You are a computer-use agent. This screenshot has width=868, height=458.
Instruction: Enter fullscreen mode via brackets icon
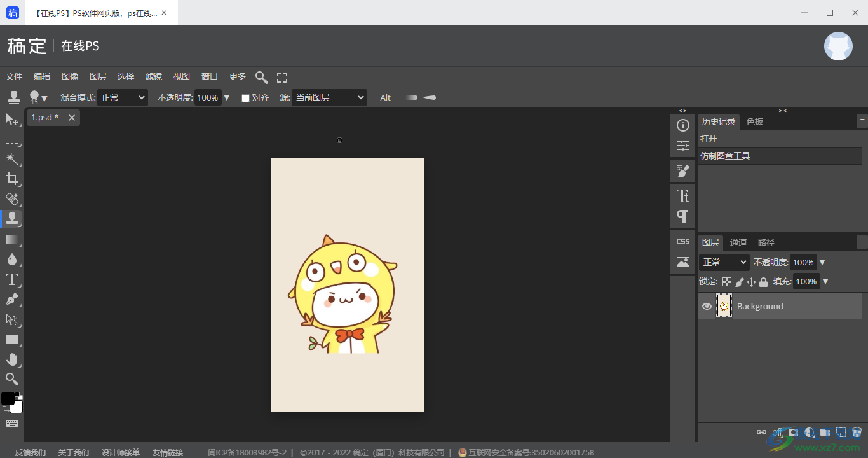click(x=282, y=77)
